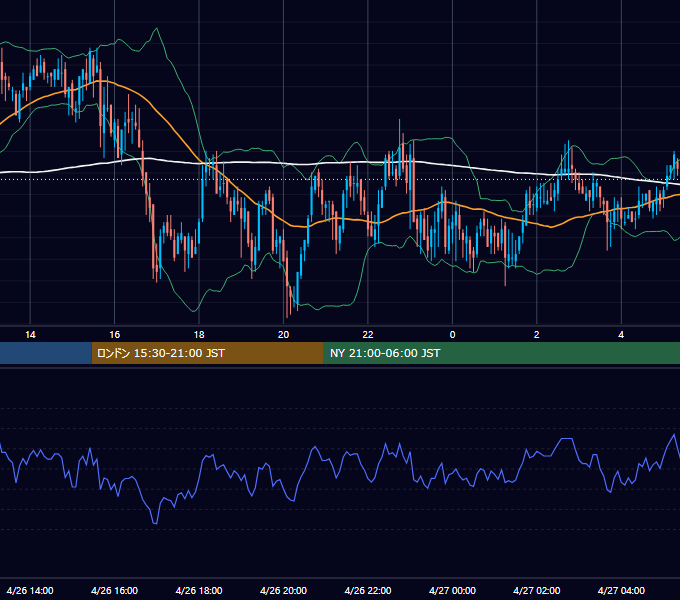Click the ロンドン 15:30-21:00 JST session bar

click(x=207, y=353)
